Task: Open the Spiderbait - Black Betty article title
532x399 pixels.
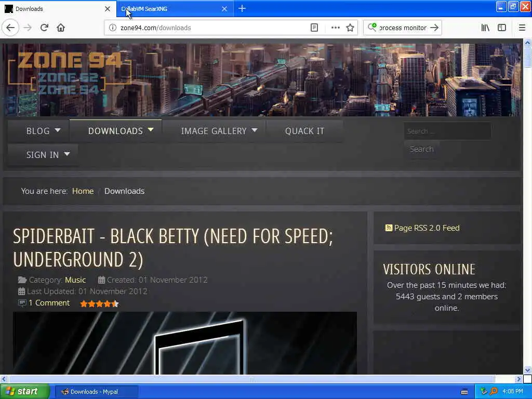Action: [x=173, y=248]
